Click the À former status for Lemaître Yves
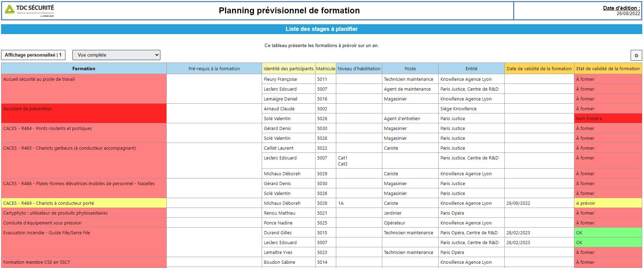 [608, 252]
